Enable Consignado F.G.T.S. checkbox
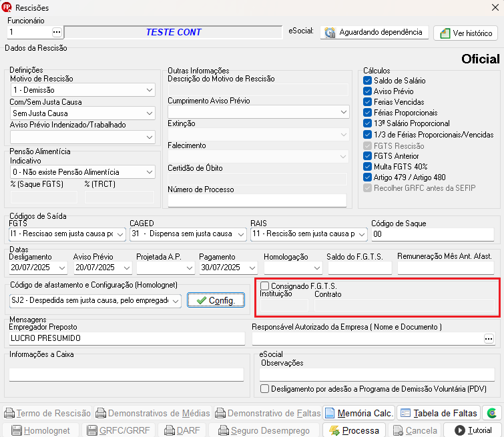This screenshot has width=504, height=437. [x=264, y=286]
